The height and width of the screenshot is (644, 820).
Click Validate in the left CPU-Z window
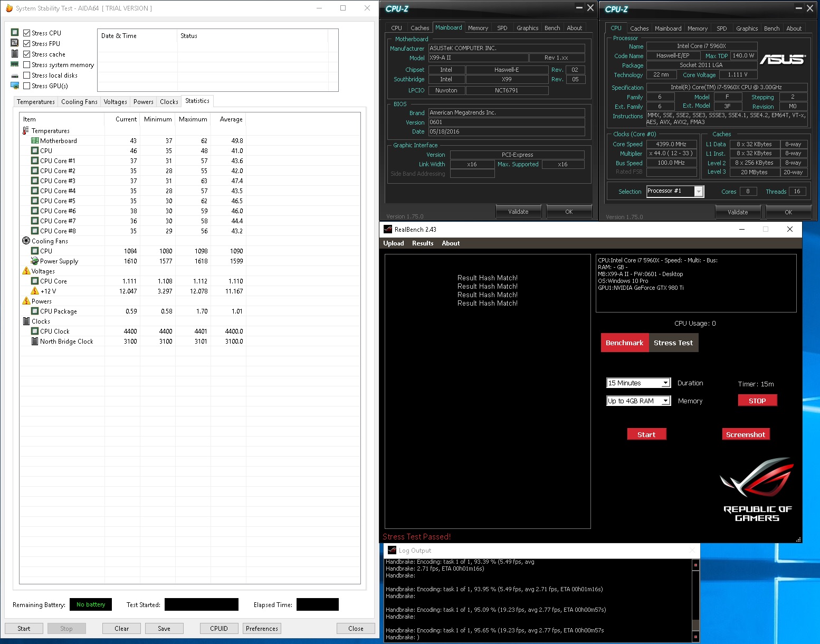[x=518, y=212]
